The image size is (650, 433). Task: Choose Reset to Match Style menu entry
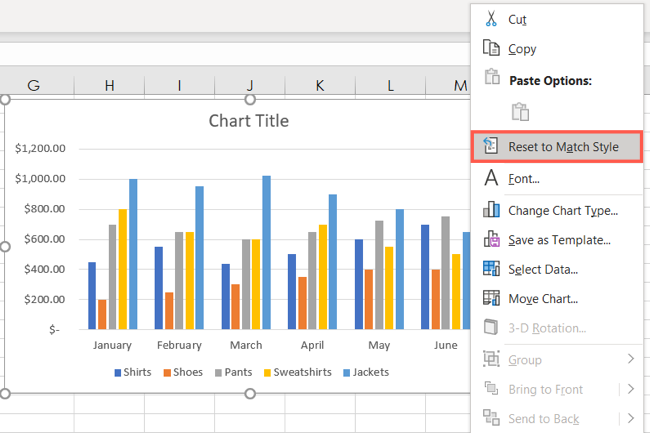(562, 147)
